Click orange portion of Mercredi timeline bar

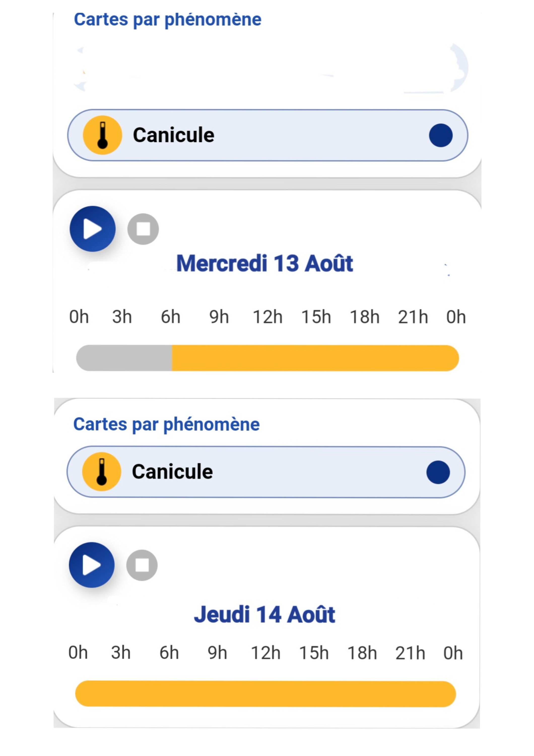(315, 358)
